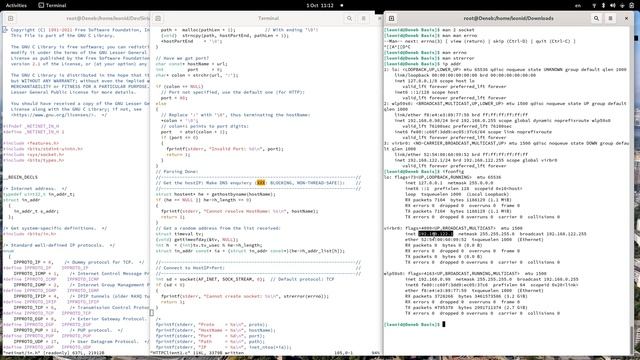The image size is (640, 360).
Task: Open search in the Downloads terminal window
Action: [x=596, y=18]
